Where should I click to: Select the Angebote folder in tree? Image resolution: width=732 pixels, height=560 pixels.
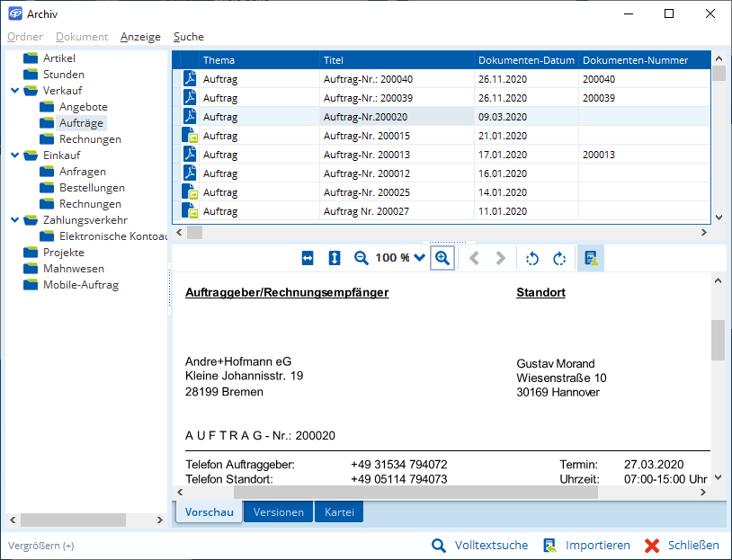(x=83, y=107)
